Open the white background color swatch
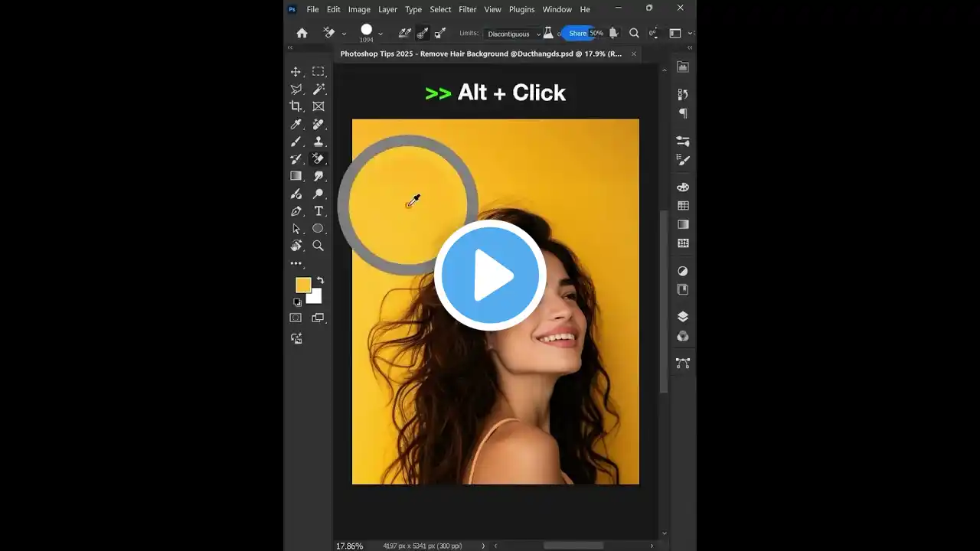 [x=315, y=298]
